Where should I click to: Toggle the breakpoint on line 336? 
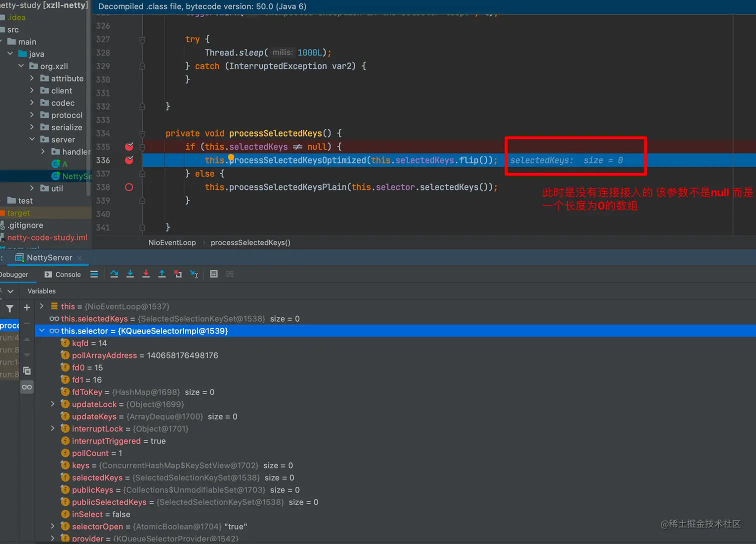[x=129, y=160]
